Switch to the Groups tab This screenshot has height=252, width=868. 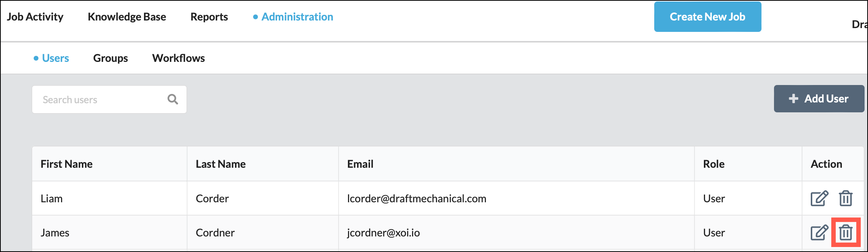click(110, 58)
